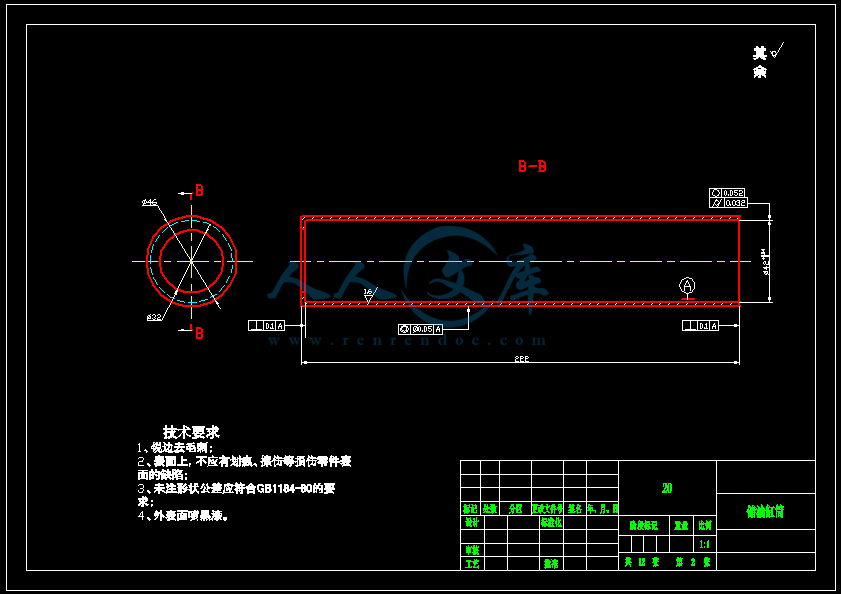The width and height of the screenshot is (841, 594).
Task: Click the 共 12 张 sheet count text
Action: [x=642, y=562]
